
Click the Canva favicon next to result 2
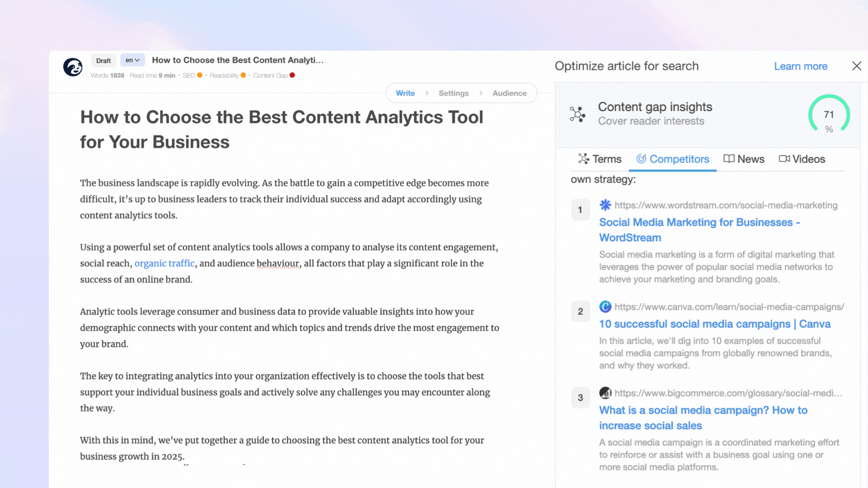(605, 306)
